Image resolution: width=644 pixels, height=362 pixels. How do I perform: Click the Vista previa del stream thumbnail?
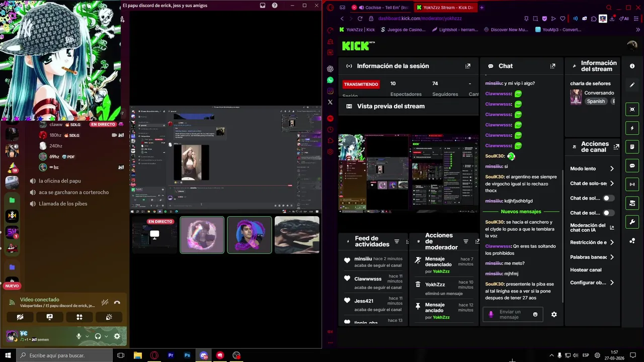[408, 173]
